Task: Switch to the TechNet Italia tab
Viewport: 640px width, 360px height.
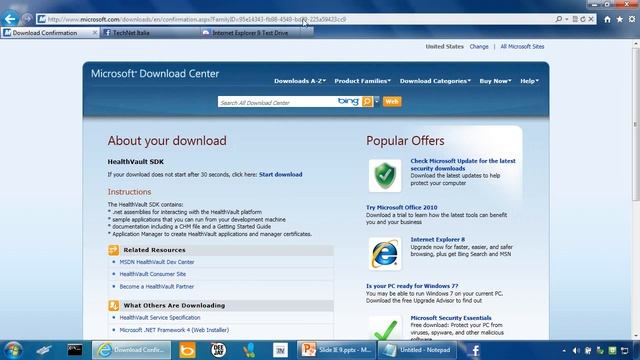Action: coord(149,33)
